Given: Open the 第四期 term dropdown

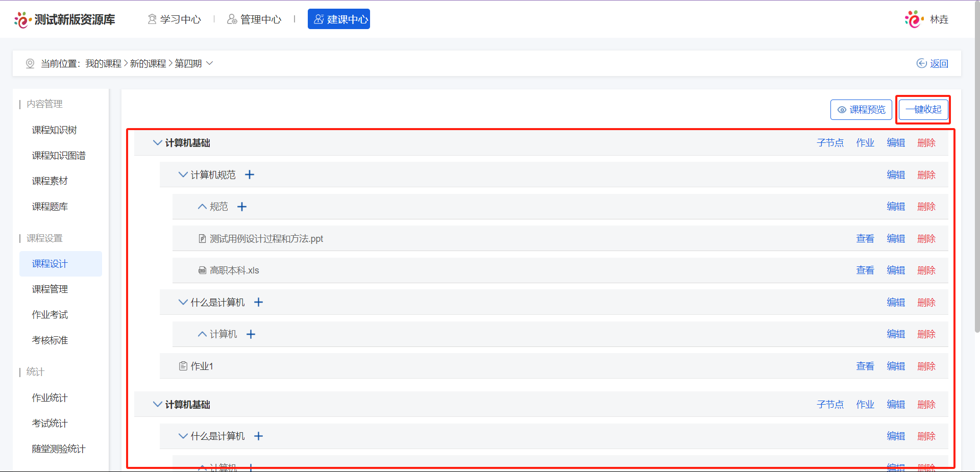Looking at the screenshot, I should tap(209, 63).
